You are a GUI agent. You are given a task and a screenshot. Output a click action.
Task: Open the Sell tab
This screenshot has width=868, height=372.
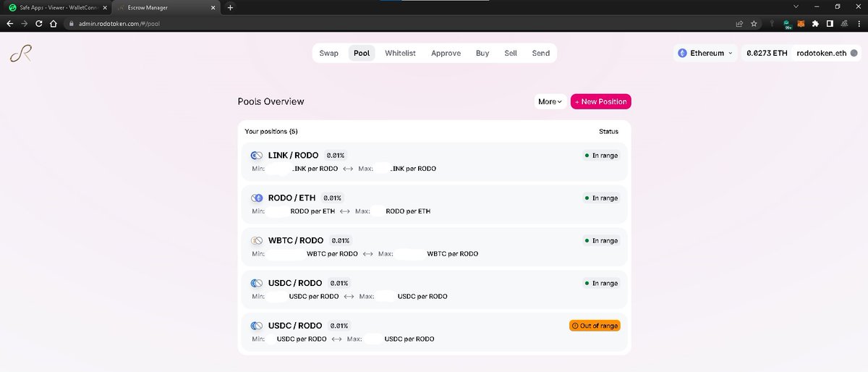point(511,53)
